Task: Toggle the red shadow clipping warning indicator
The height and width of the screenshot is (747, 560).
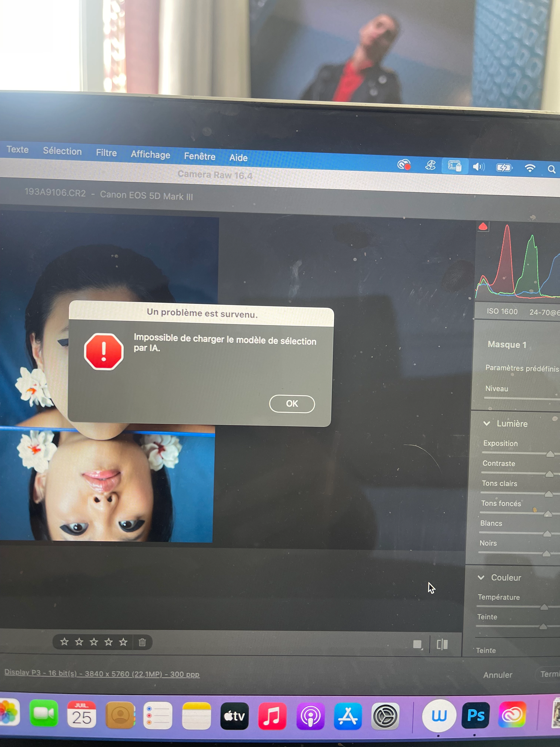Action: coord(483,227)
